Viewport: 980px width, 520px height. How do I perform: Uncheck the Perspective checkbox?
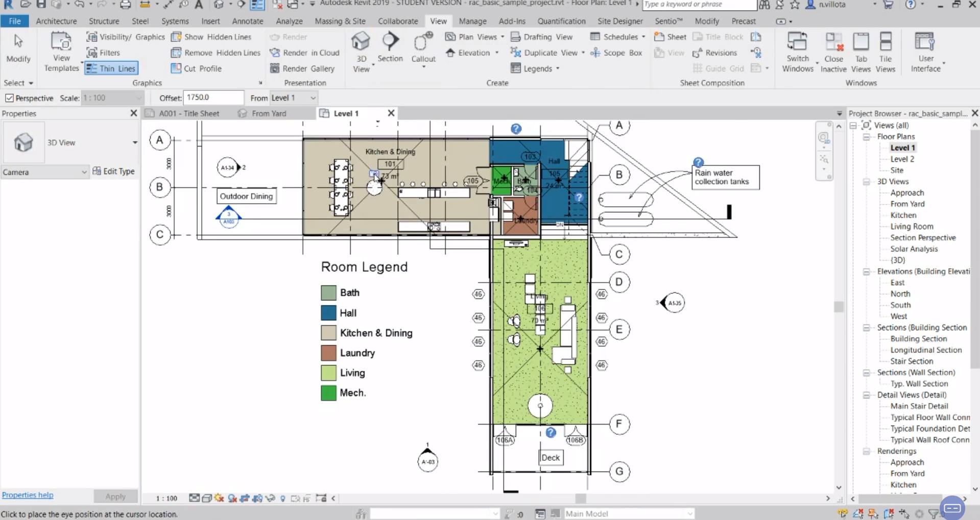9,98
